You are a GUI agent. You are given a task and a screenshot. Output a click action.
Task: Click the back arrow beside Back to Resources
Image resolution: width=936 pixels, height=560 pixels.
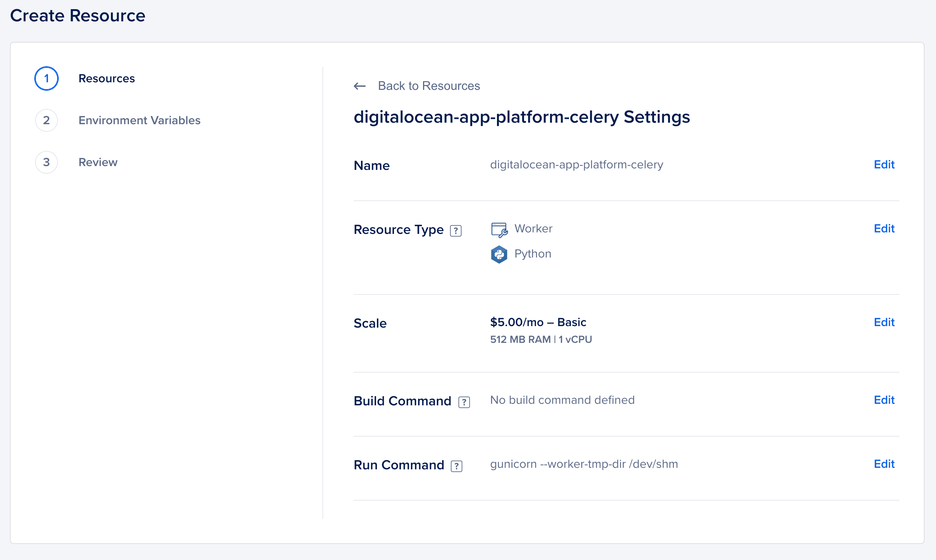(x=359, y=86)
